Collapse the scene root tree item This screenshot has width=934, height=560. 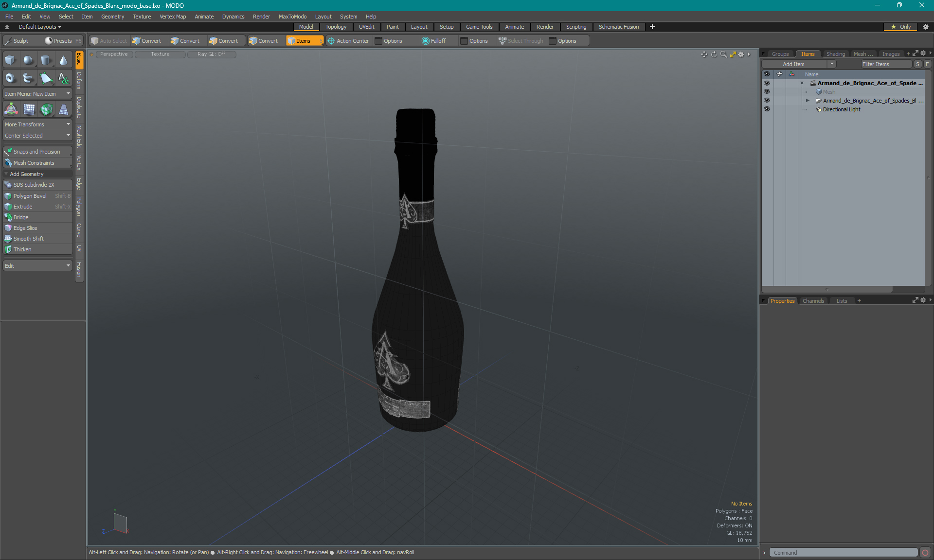(802, 84)
